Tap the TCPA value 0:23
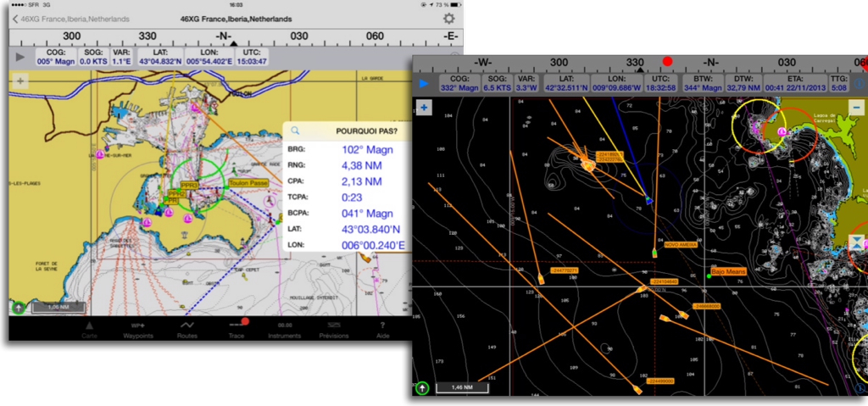The width and height of the screenshot is (868, 406). pos(352,197)
